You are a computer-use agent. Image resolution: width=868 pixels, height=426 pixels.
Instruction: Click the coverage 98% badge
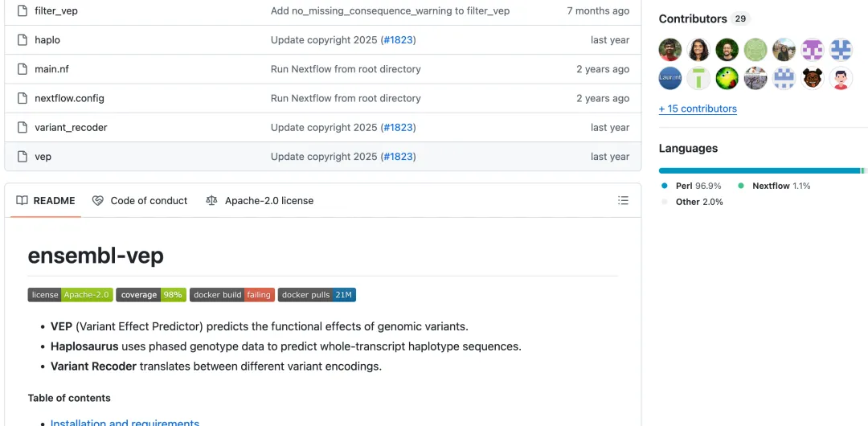click(151, 295)
